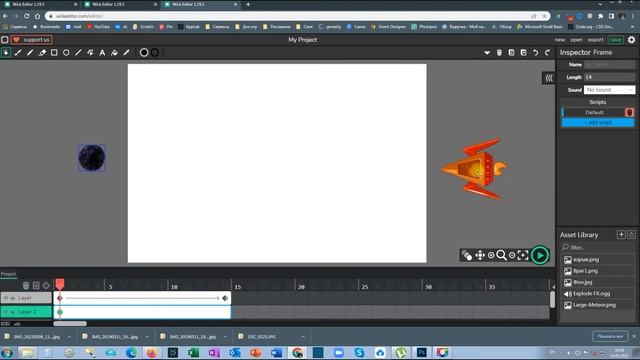Select the orange spaceship on the canvas
The width and height of the screenshot is (640, 360).
tap(474, 169)
